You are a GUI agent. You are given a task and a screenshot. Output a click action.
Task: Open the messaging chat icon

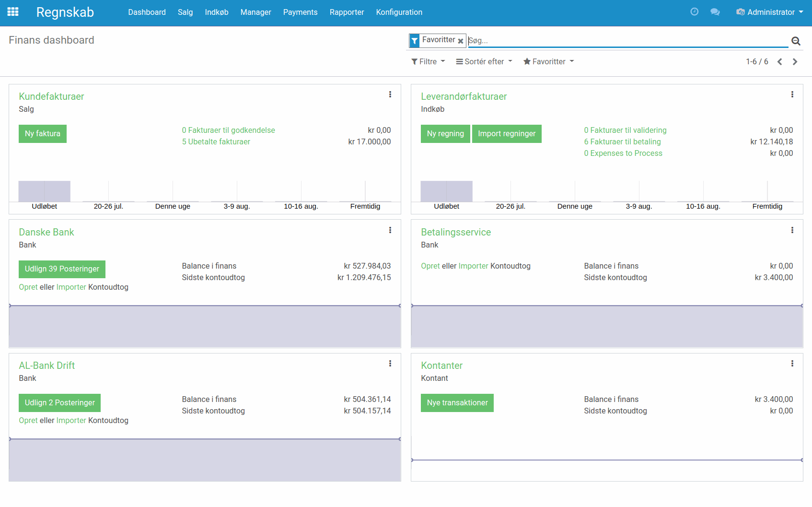(x=715, y=12)
